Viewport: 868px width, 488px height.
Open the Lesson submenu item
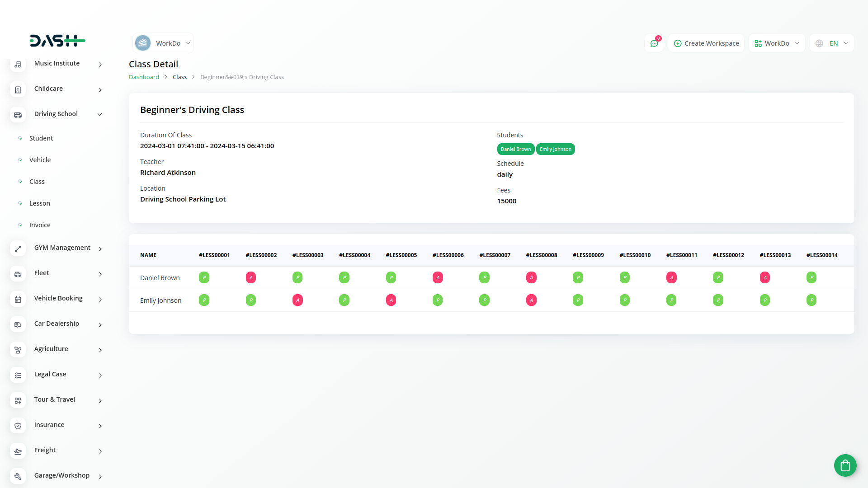click(40, 203)
